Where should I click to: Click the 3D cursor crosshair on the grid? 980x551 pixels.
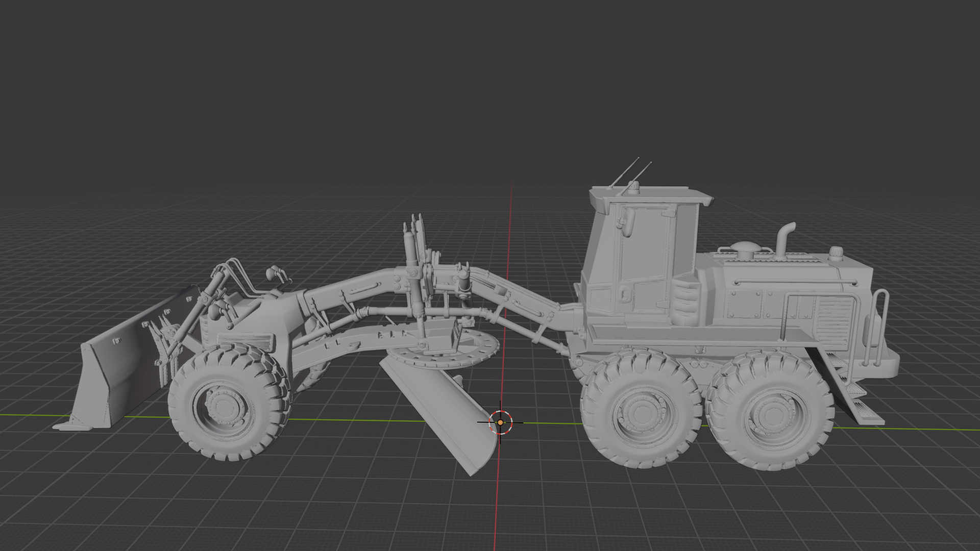click(500, 422)
